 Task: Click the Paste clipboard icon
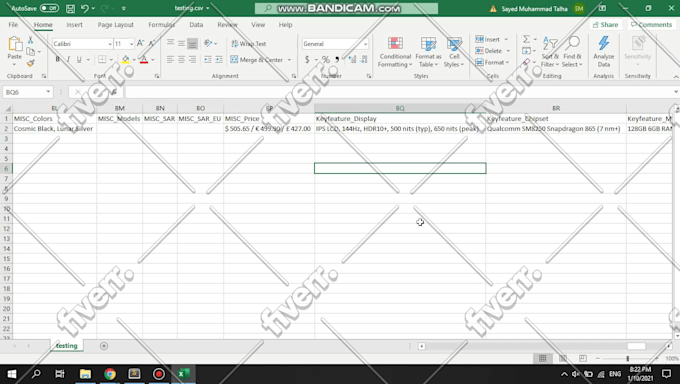point(15,44)
